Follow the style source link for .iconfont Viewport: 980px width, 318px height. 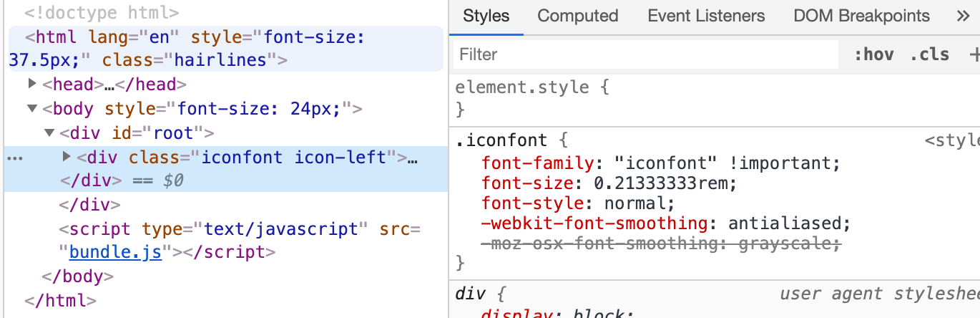pyautogui.click(x=951, y=141)
